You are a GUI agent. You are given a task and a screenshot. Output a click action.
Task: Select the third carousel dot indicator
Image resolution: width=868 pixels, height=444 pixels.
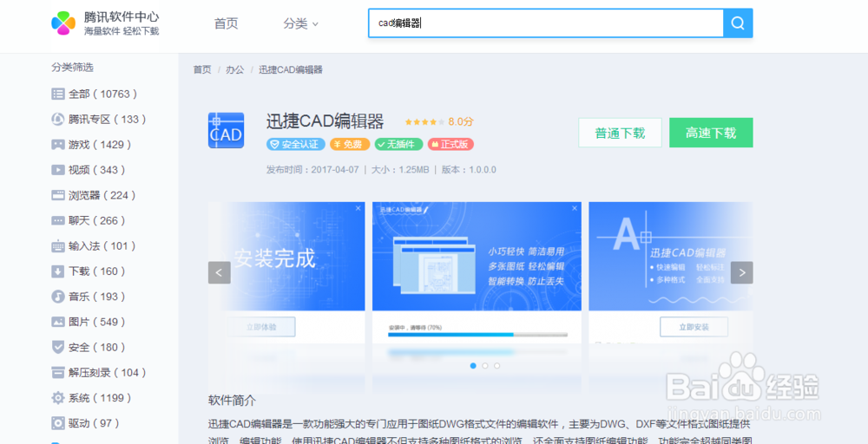pos(497,365)
